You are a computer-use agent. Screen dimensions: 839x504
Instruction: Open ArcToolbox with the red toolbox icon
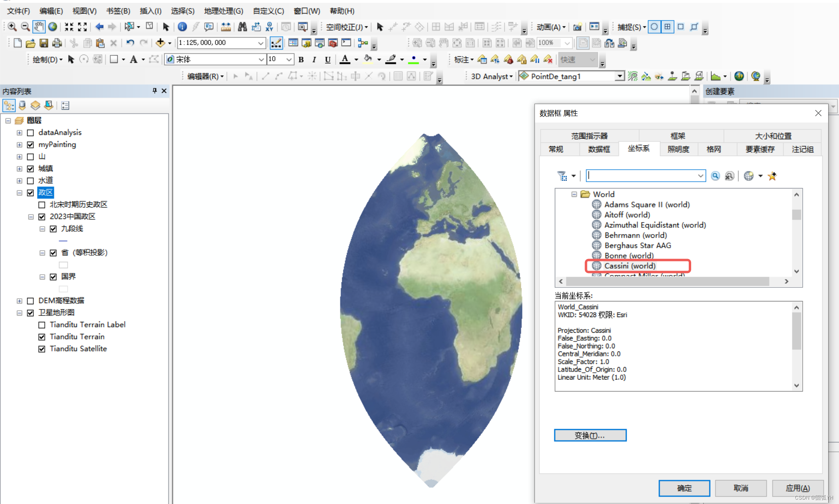coord(332,43)
